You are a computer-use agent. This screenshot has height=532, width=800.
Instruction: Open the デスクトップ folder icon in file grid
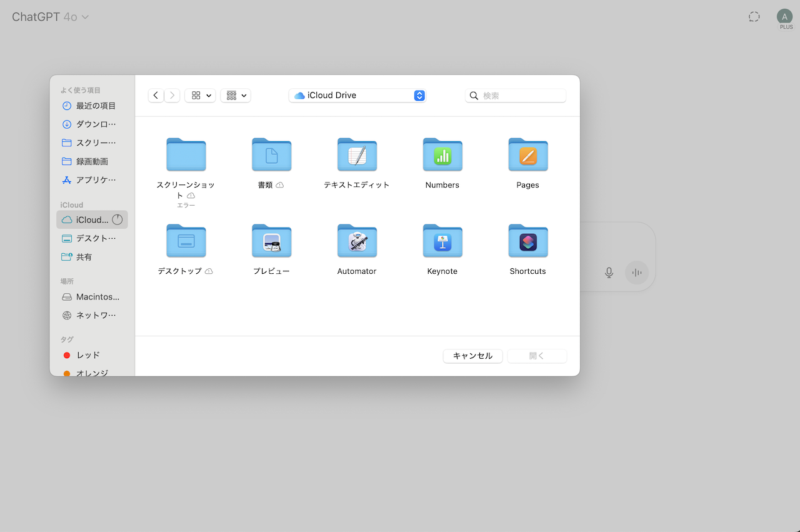tap(186, 241)
